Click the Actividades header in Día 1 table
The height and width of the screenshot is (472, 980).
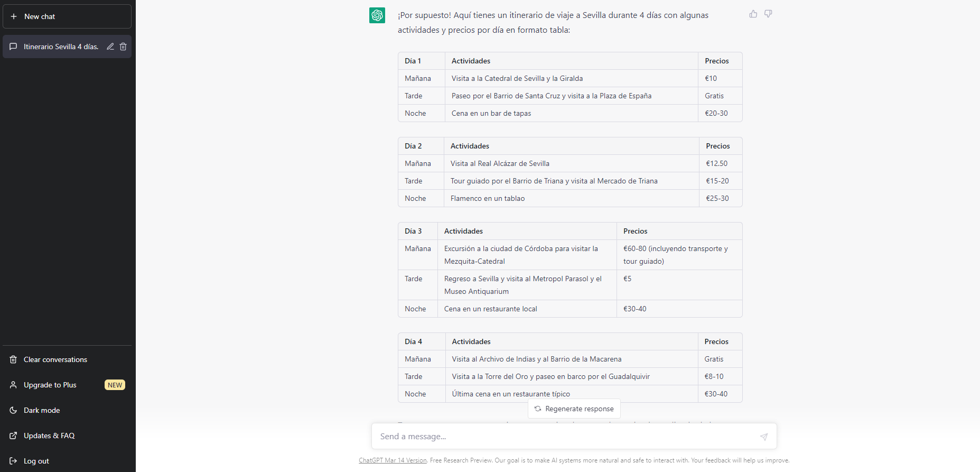coord(572,61)
